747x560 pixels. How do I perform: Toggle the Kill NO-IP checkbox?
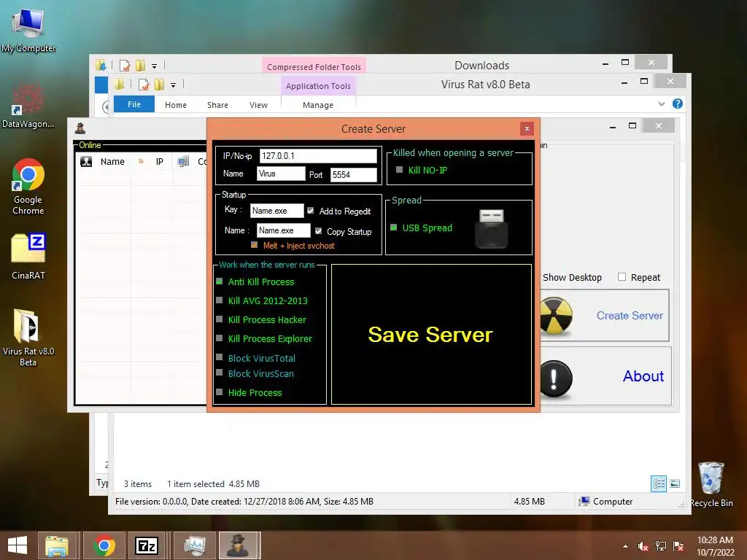[x=400, y=169]
